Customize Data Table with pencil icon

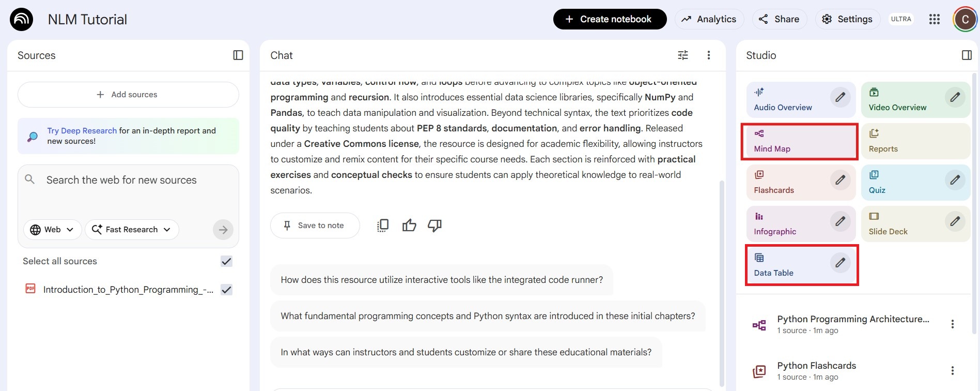point(841,263)
